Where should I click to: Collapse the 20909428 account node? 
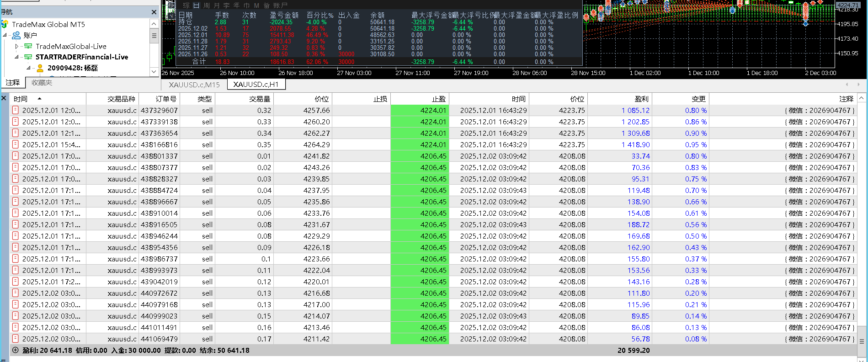click(28, 68)
